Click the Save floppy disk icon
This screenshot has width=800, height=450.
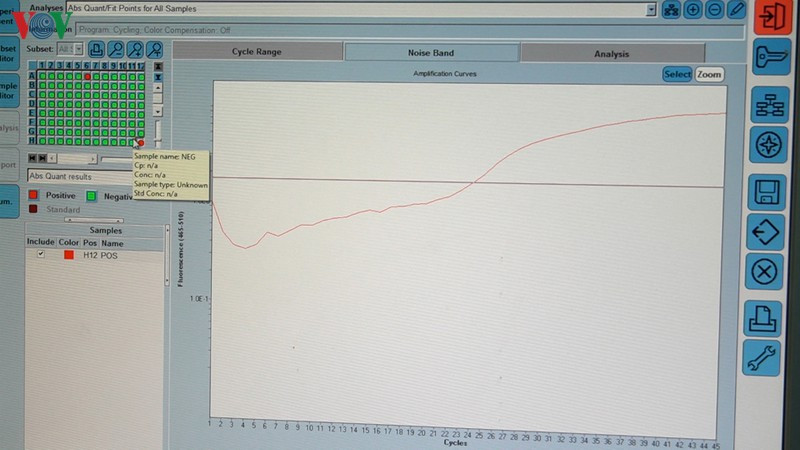click(767, 191)
